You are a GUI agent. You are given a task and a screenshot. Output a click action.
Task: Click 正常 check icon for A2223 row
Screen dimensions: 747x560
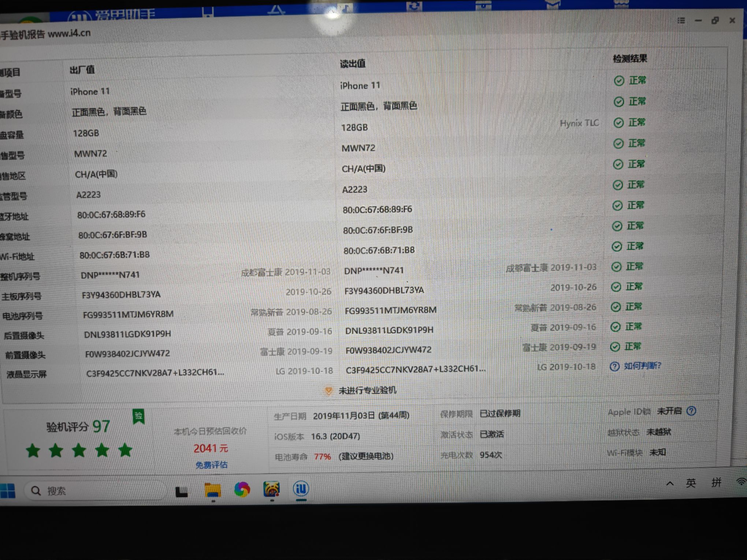click(x=618, y=185)
